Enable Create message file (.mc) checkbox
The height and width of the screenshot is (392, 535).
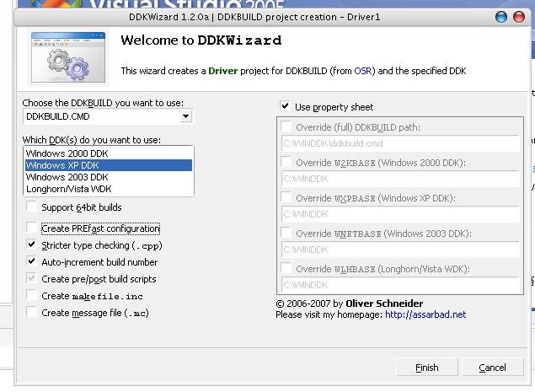32,312
